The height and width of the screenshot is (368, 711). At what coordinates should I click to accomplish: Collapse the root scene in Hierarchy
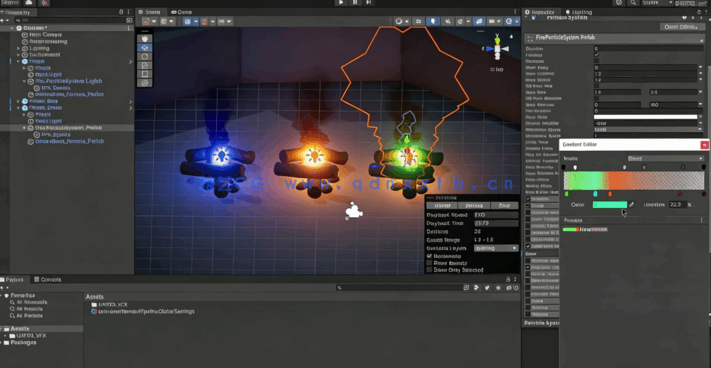(x=12, y=28)
